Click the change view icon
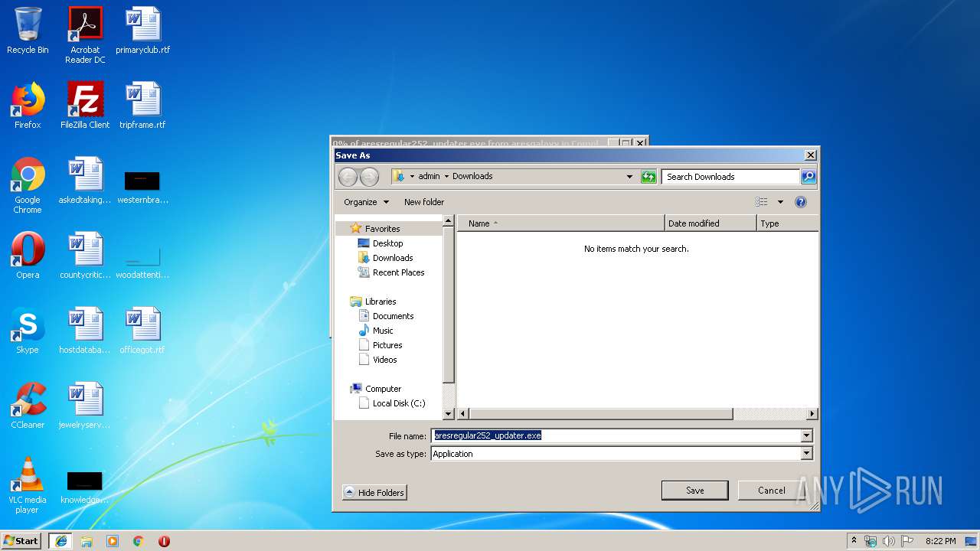 [x=761, y=202]
